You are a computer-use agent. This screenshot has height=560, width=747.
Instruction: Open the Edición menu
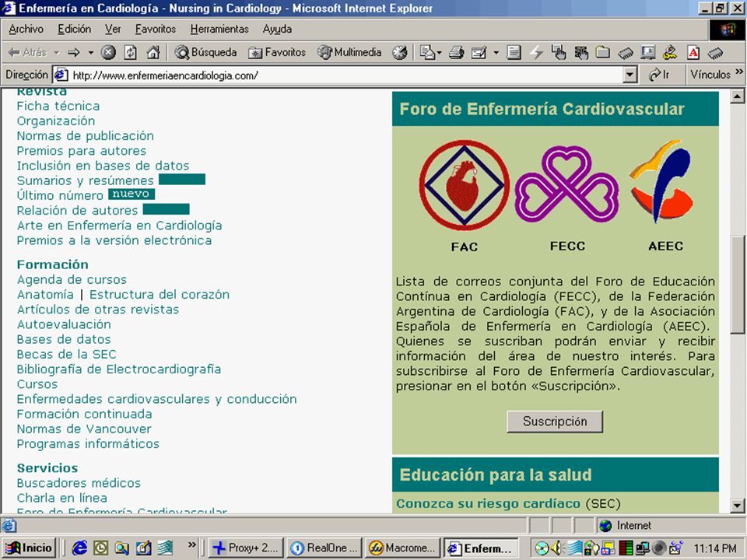click(75, 29)
